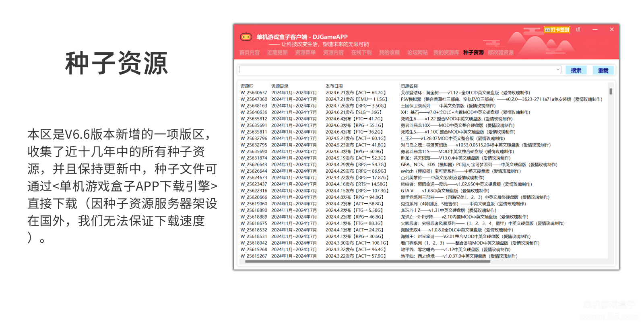Click date cell 2024.4.15发布【RPG→107.3G】
The width and height of the screenshot is (644, 322).
(357, 191)
